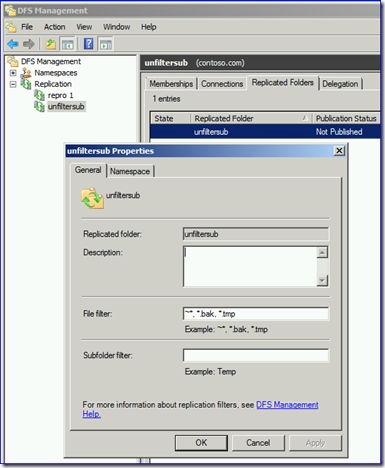Click the Subfolder filter input field
The width and height of the screenshot is (385, 468).
pos(256,355)
